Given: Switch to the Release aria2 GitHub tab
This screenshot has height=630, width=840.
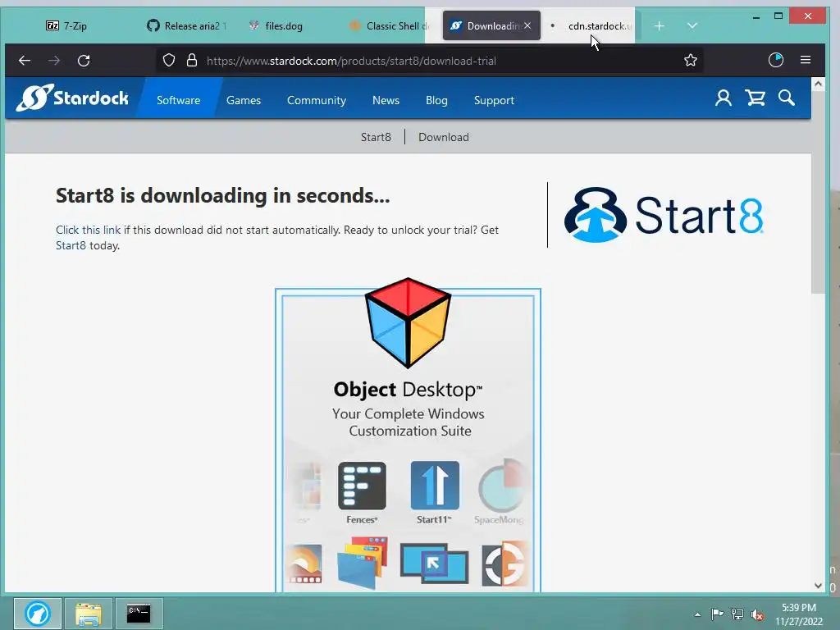Looking at the screenshot, I should pos(188,25).
